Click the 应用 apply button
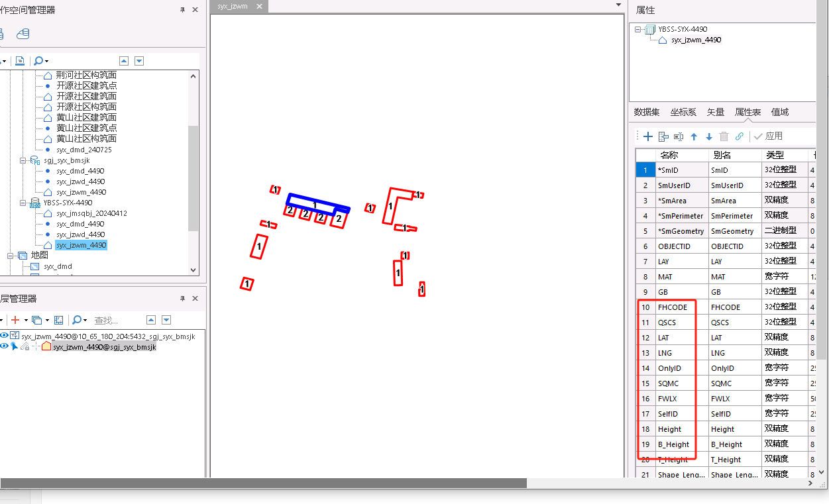The height and width of the screenshot is (504, 829). tap(768, 136)
